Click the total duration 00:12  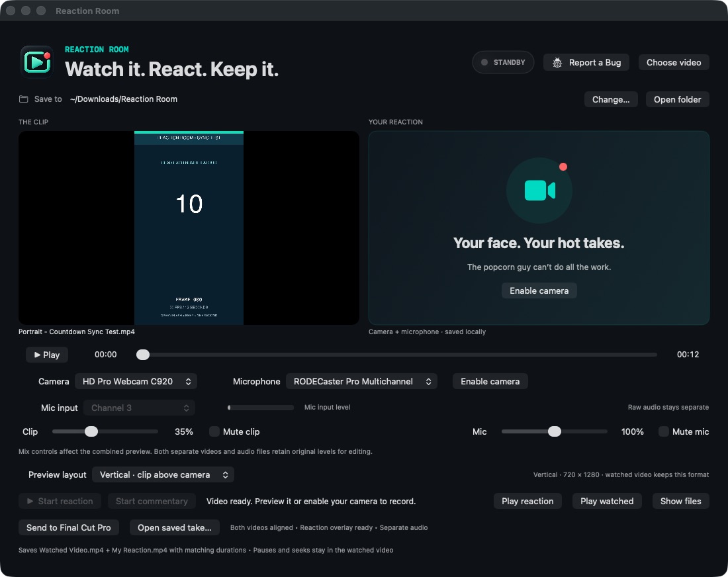tap(688, 355)
